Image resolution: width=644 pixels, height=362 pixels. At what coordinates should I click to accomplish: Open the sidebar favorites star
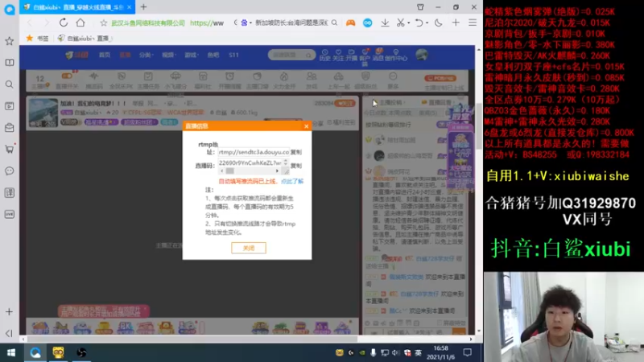click(10, 41)
